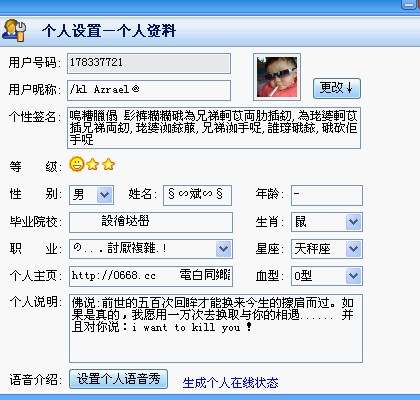Click the 毕业院校 school input field
Viewport: 420px width, 400px height.
point(151,222)
